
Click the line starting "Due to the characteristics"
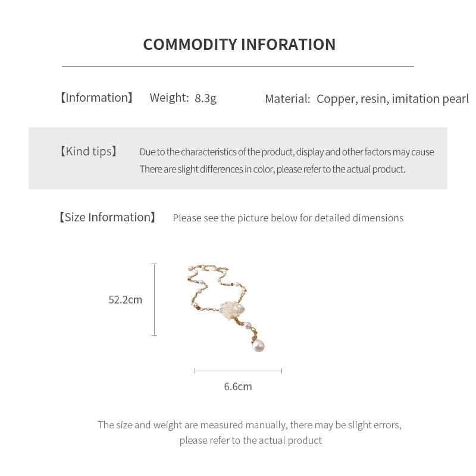pos(287,152)
